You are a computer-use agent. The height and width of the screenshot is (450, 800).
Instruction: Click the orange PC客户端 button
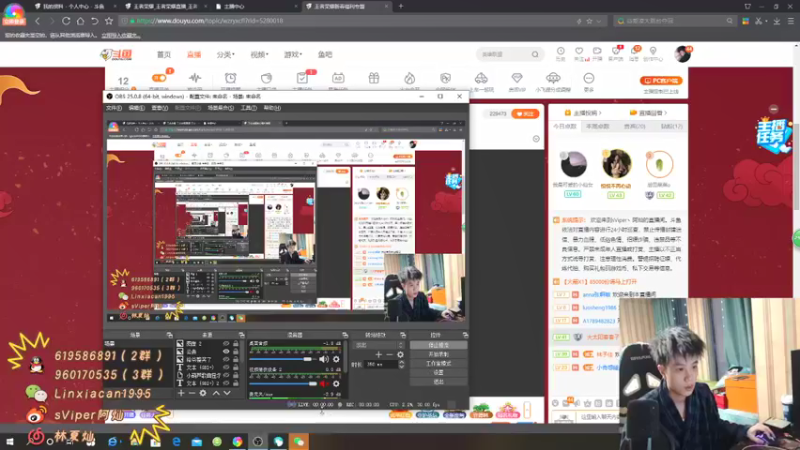point(661,81)
